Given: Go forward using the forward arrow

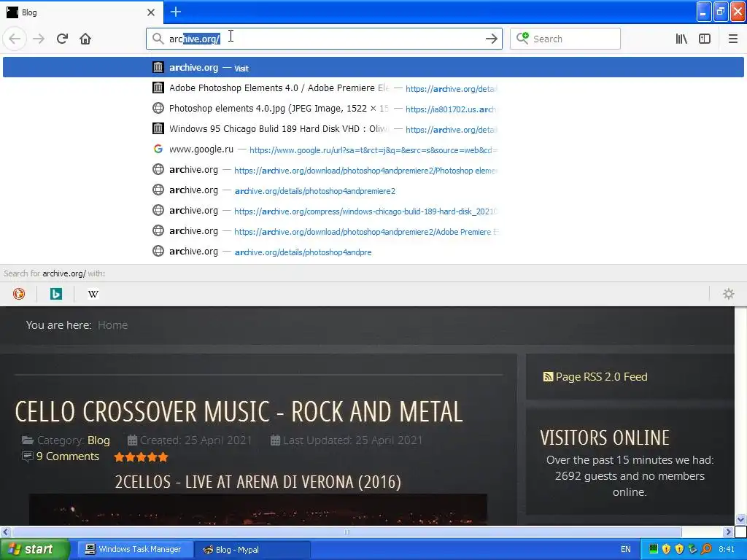Looking at the screenshot, I should coord(39,39).
